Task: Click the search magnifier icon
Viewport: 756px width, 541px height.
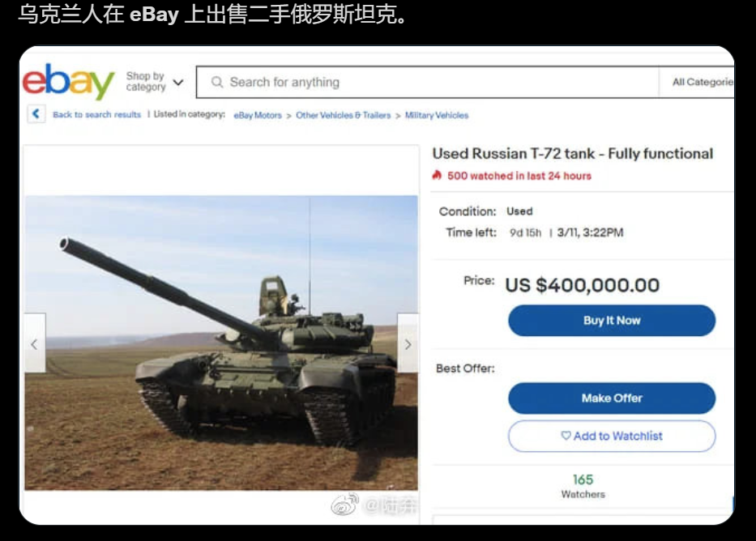Action: tap(217, 82)
